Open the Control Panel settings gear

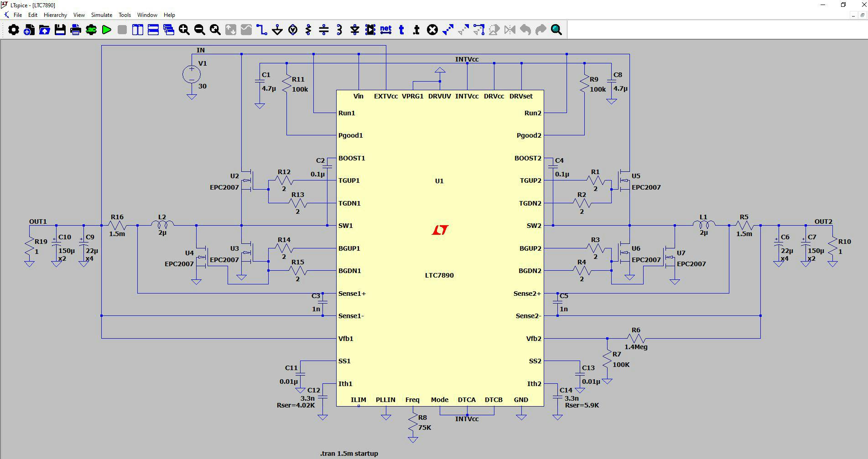[14, 30]
